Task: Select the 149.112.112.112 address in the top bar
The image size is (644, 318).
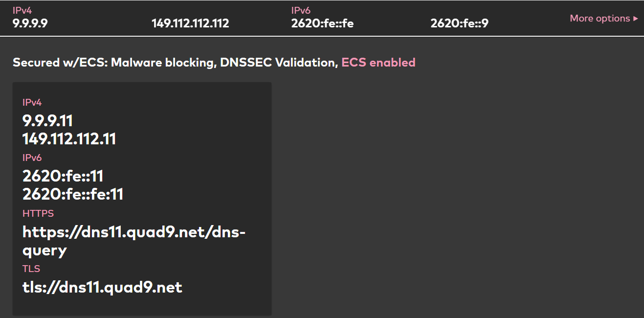Action: pos(191,23)
